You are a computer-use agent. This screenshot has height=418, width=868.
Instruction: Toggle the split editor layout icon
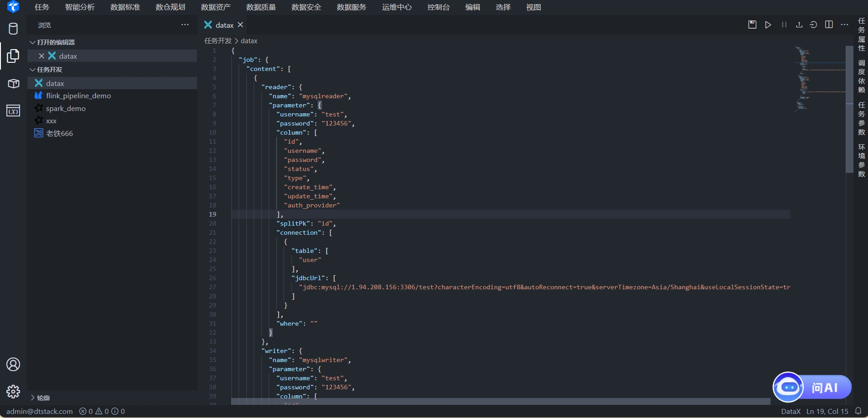pyautogui.click(x=829, y=25)
